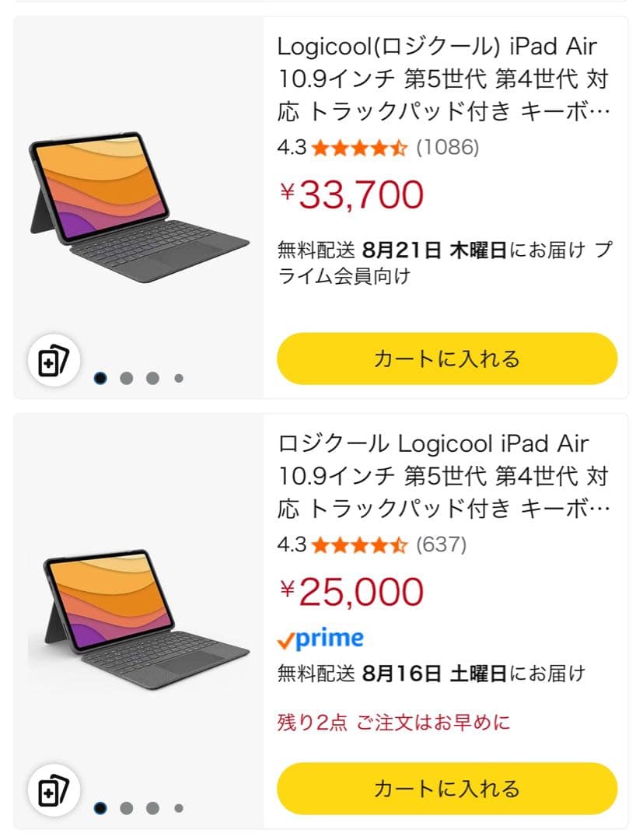Select the fourth carousel dot under the second product image
643x840 pixels.
pyautogui.click(x=177, y=809)
